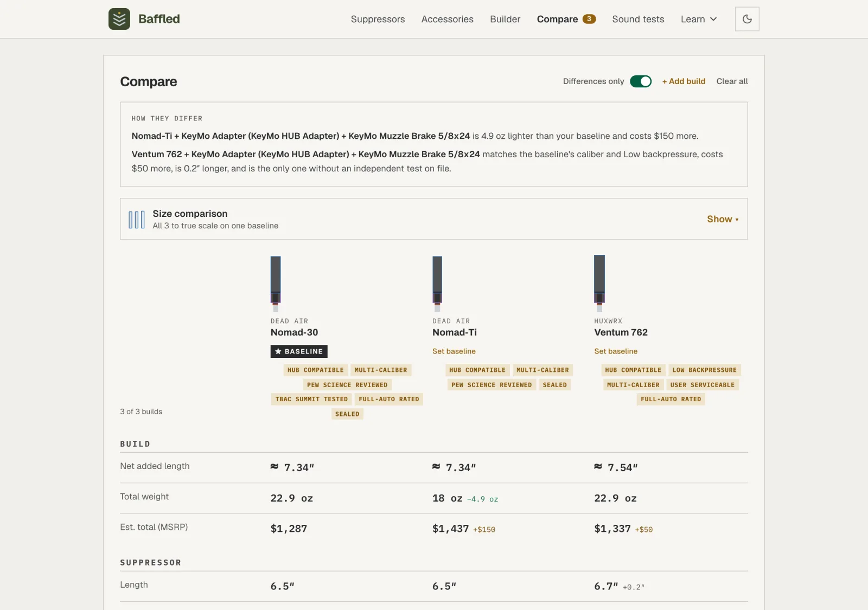Click the $1,287 baseline MSRP value
Image resolution: width=868 pixels, height=610 pixels.
(289, 529)
